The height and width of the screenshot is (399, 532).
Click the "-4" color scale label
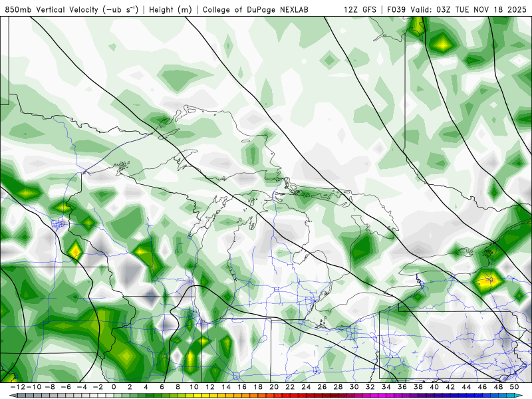(82, 387)
